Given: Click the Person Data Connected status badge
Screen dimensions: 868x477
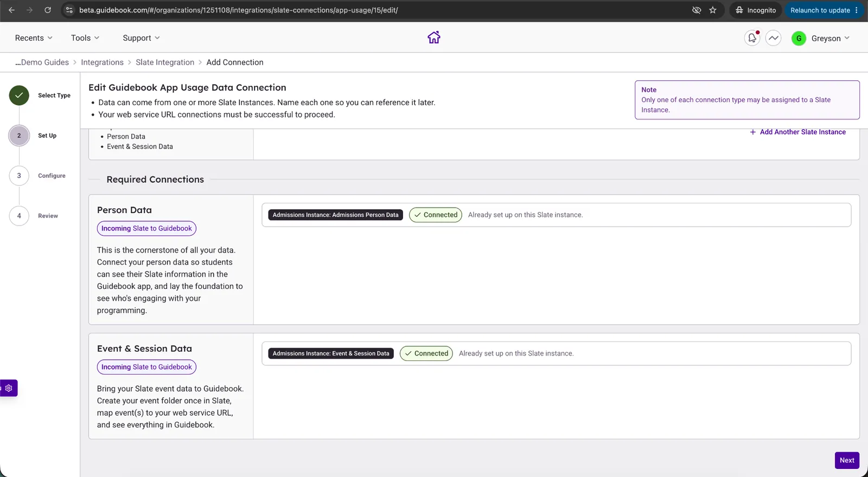Looking at the screenshot, I should point(436,215).
